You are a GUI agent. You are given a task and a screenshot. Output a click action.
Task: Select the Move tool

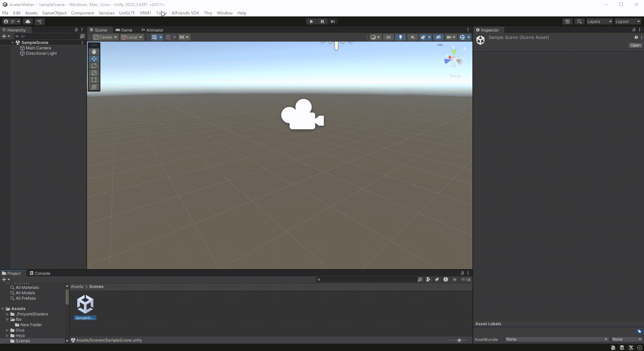(x=94, y=59)
